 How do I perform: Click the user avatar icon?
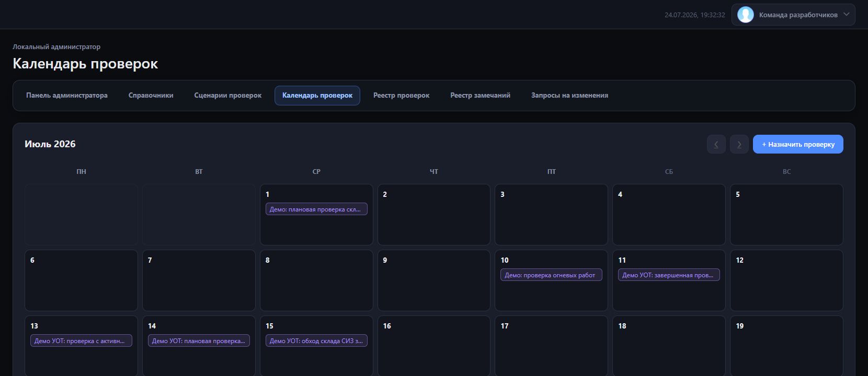[x=745, y=15]
